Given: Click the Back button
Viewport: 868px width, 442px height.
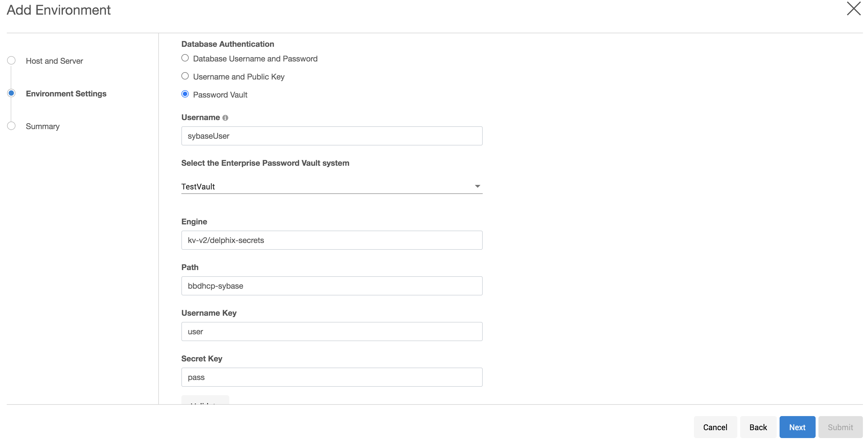Looking at the screenshot, I should (758, 427).
